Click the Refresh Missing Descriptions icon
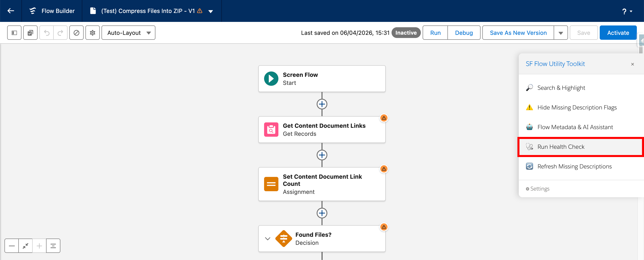 (529, 166)
